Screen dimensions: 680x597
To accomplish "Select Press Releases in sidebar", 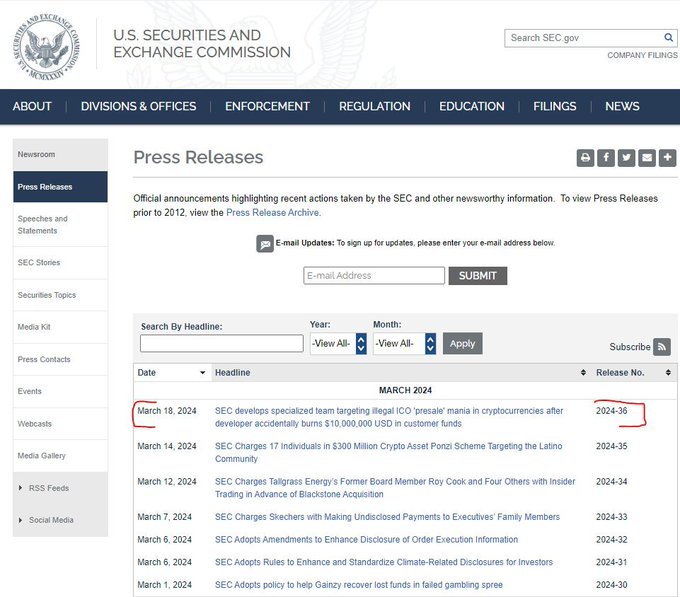I will [60, 187].
